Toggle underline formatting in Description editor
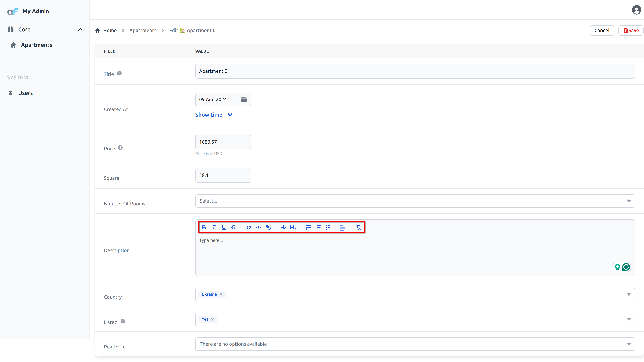 click(x=224, y=227)
